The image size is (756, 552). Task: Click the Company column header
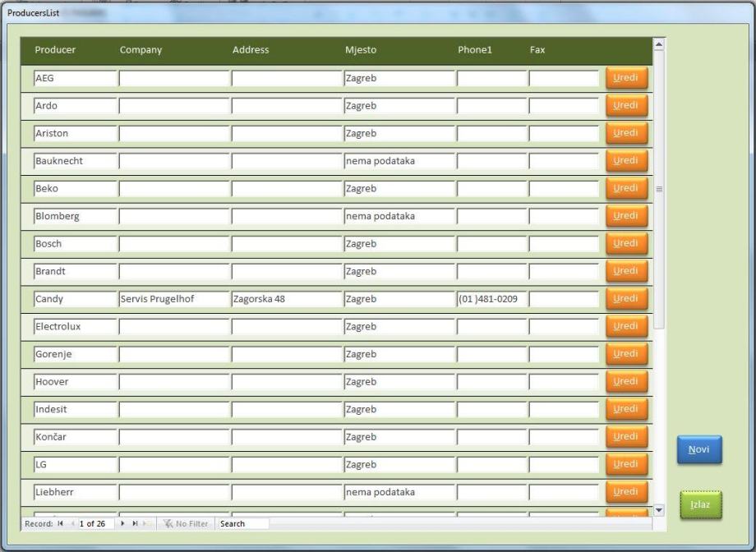141,49
